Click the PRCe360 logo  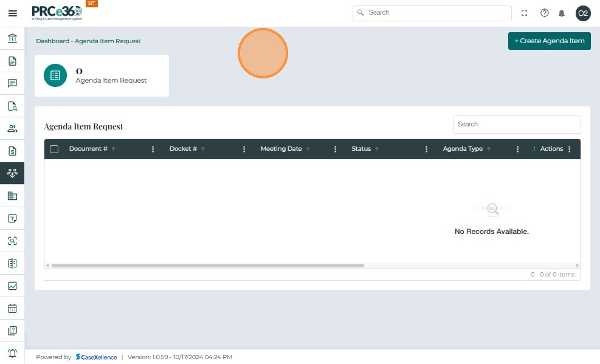pos(57,13)
